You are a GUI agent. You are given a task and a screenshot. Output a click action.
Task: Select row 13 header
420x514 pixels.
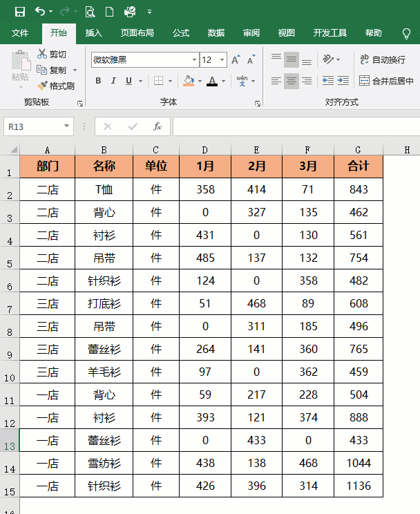pos(10,440)
